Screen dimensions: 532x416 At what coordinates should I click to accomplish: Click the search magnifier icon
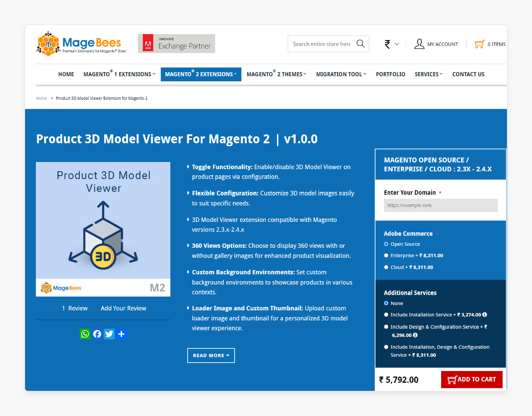360,44
